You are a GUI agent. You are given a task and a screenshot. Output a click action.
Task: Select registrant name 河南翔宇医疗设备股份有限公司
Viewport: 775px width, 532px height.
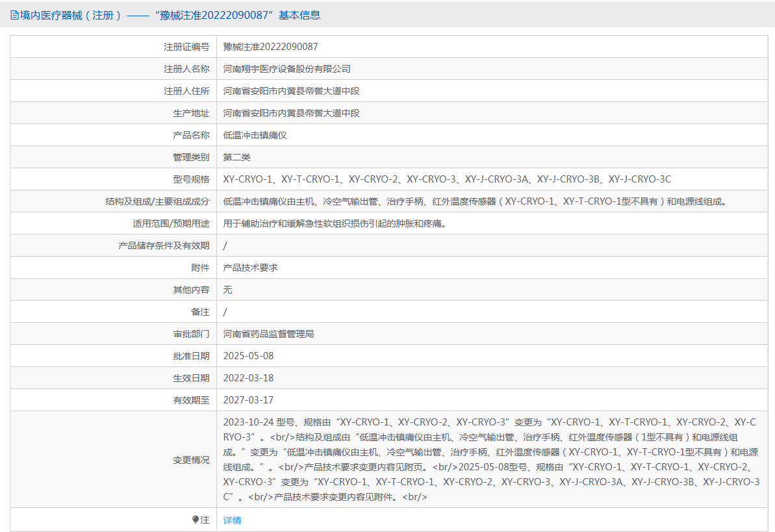point(286,69)
